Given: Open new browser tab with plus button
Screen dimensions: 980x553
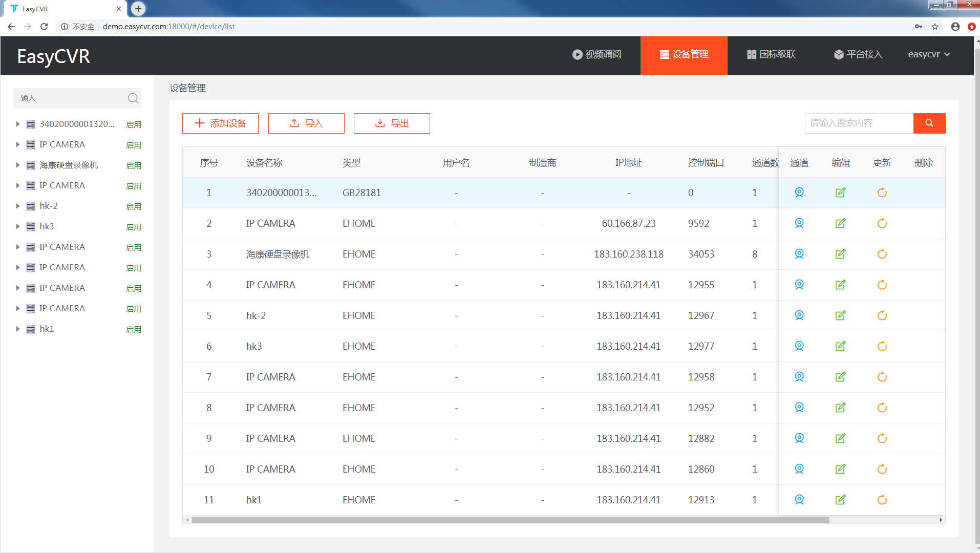Looking at the screenshot, I should (138, 9).
